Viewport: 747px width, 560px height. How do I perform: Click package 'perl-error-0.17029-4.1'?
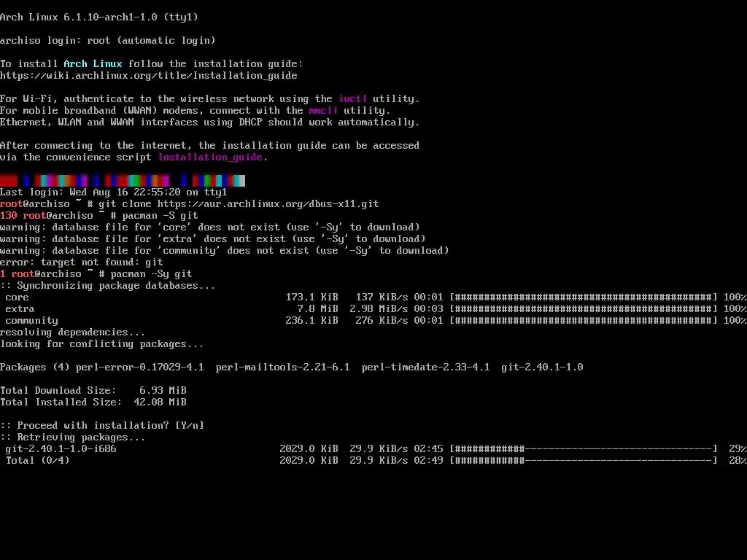[139, 367]
